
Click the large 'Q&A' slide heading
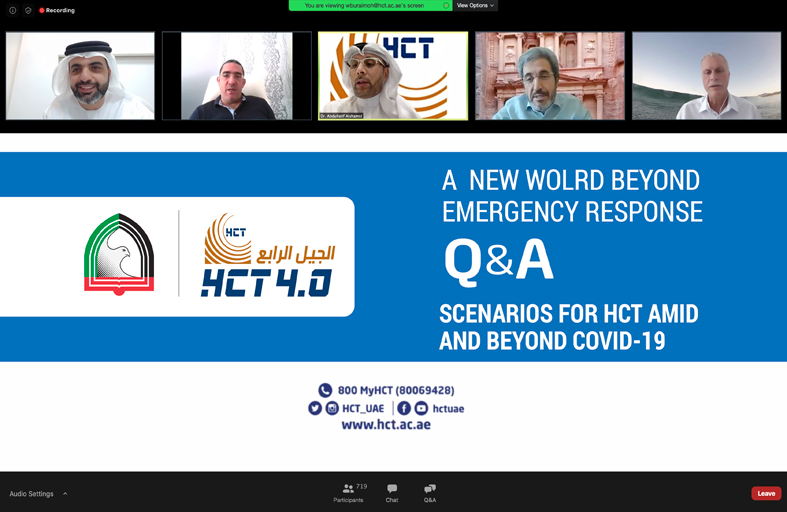(x=499, y=261)
